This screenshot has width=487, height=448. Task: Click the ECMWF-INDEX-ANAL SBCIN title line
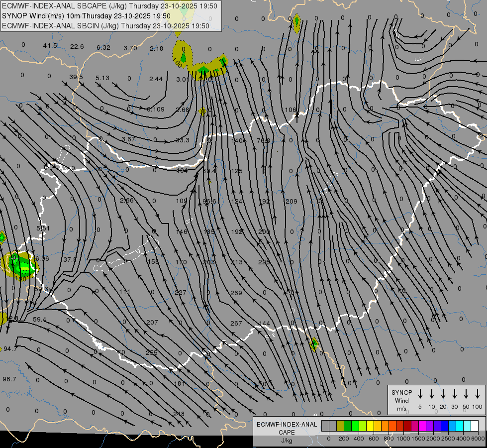105,26
